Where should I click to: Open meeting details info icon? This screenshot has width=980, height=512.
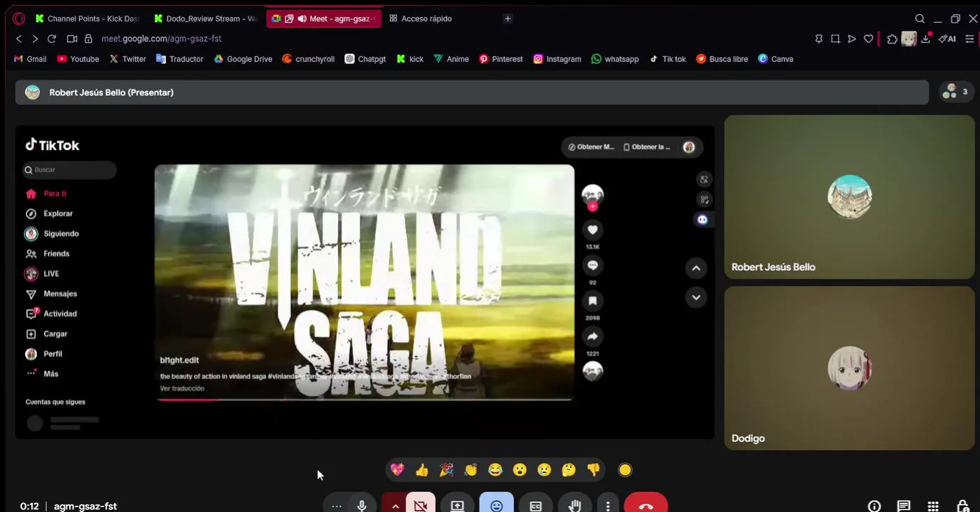tap(874, 506)
